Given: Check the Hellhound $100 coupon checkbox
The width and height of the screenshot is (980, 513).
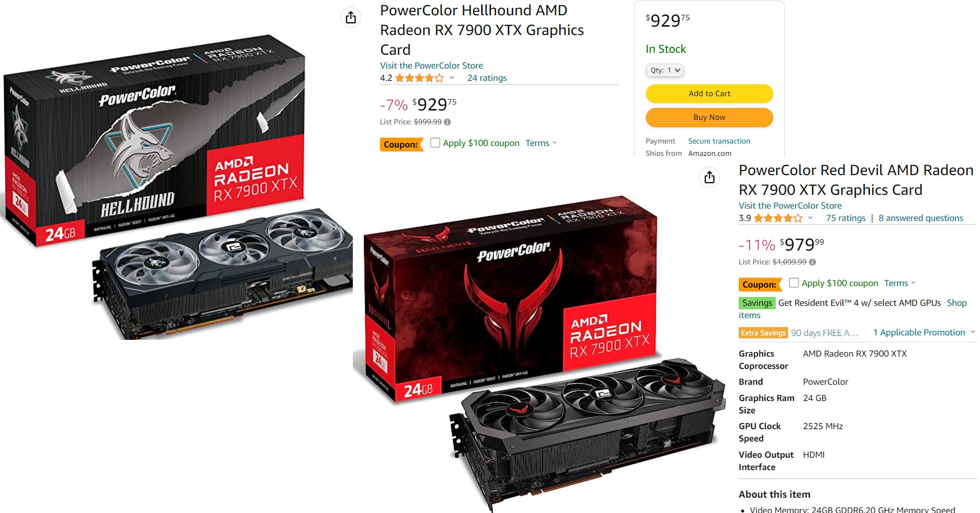Looking at the screenshot, I should tap(435, 143).
